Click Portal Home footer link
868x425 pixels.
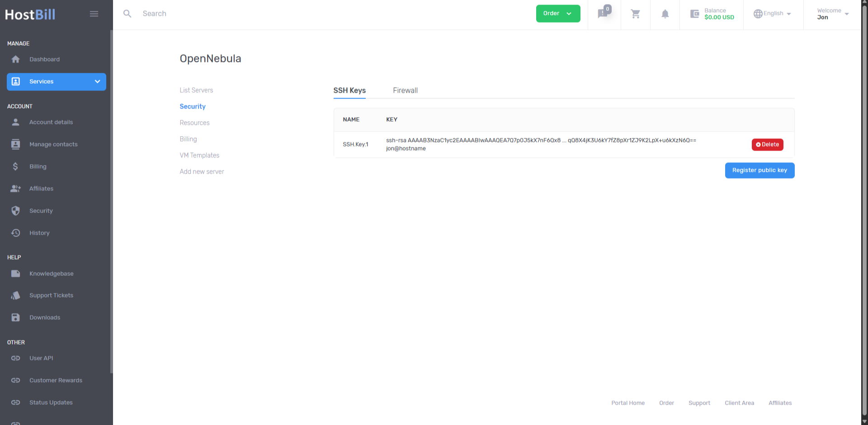pyautogui.click(x=628, y=403)
